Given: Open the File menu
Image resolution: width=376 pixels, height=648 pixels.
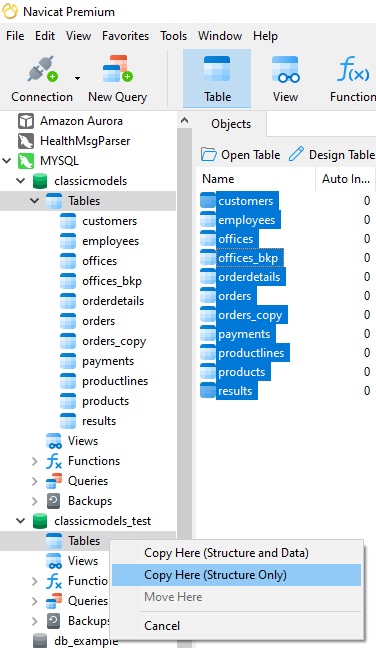Looking at the screenshot, I should tap(15, 36).
